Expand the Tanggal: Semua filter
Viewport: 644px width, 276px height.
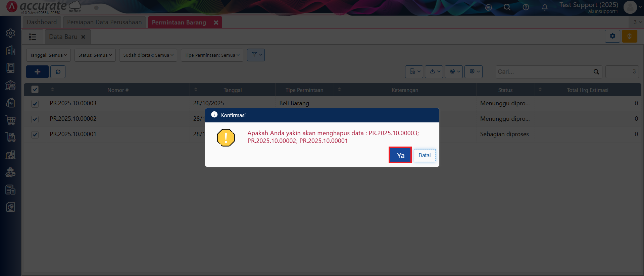tap(48, 55)
